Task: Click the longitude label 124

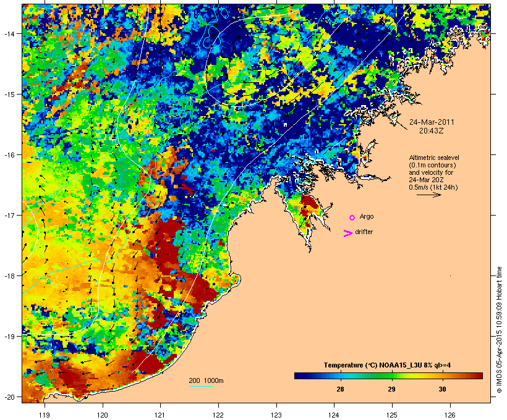Action: [334, 415]
